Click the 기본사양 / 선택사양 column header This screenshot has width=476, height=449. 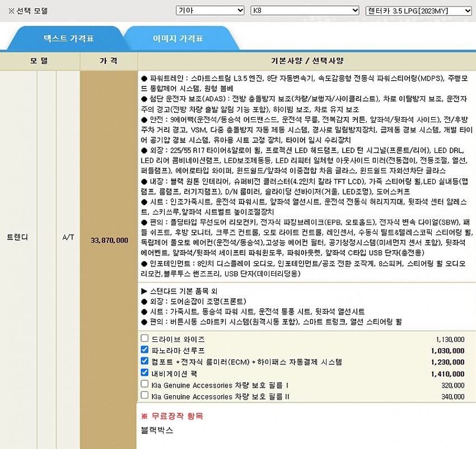coord(306,61)
